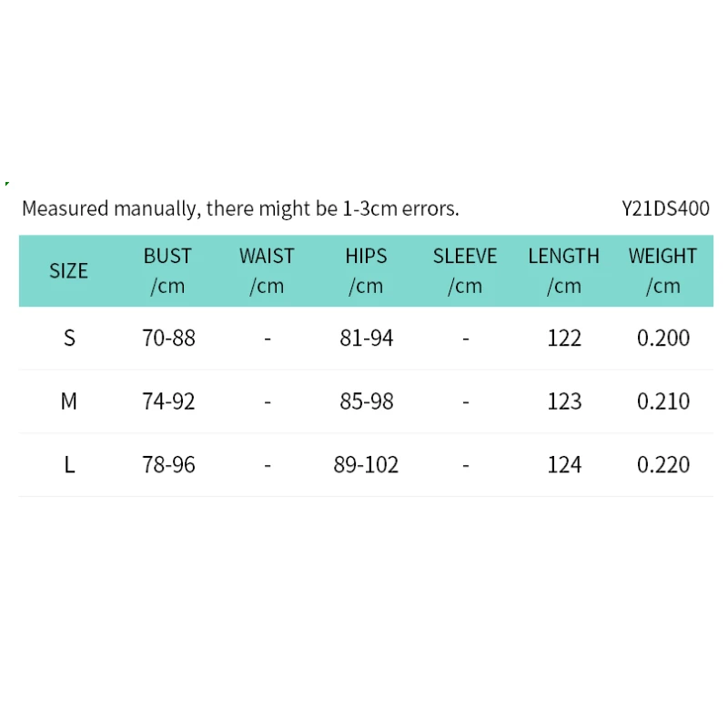Screen dimensions: 728x728
Task: Click the LENGTH /cm column header
Action: click(564, 270)
